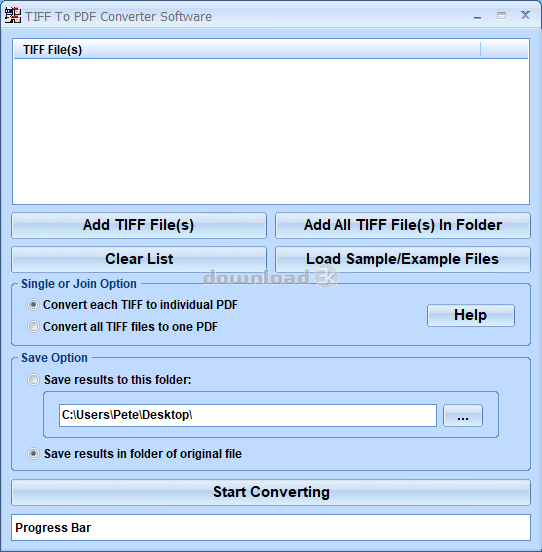Viewport: 542px width, 552px height.
Task: Close the TIFF To PDF Converter window
Action: tap(525, 15)
